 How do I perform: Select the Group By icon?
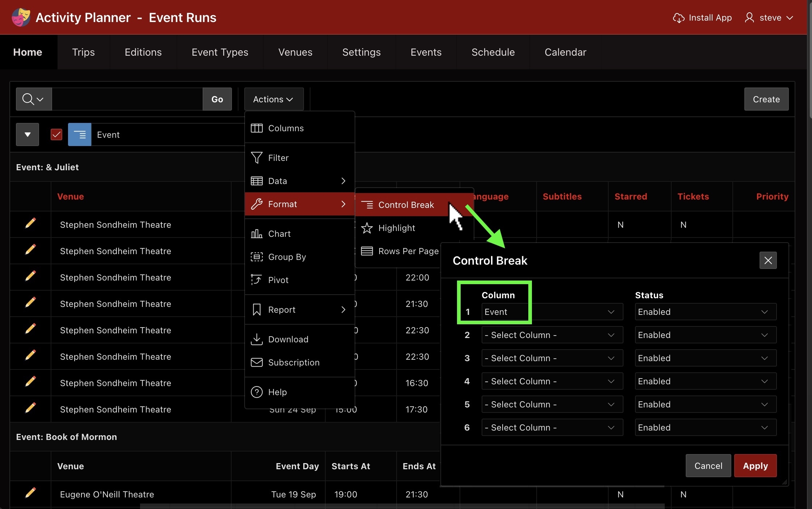tap(256, 257)
